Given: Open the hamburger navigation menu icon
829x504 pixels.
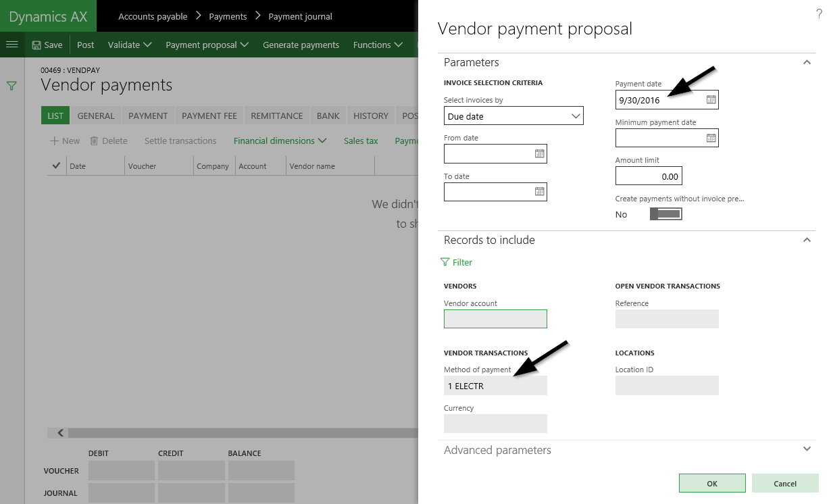Looking at the screenshot, I should [11, 45].
